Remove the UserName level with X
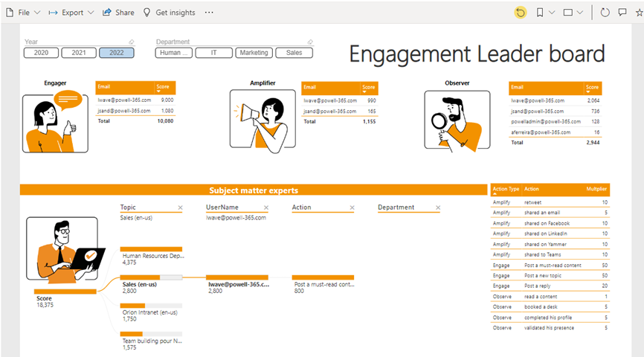 (x=266, y=208)
